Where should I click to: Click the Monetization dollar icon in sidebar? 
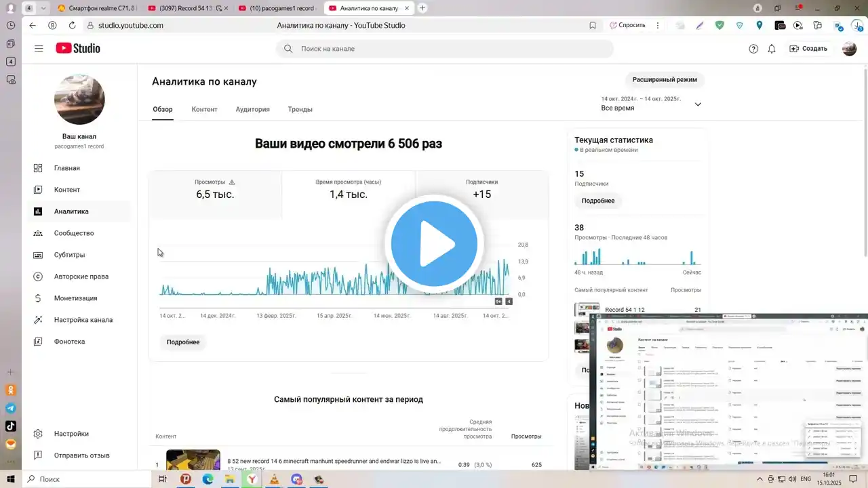pyautogui.click(x=39, y=298)
